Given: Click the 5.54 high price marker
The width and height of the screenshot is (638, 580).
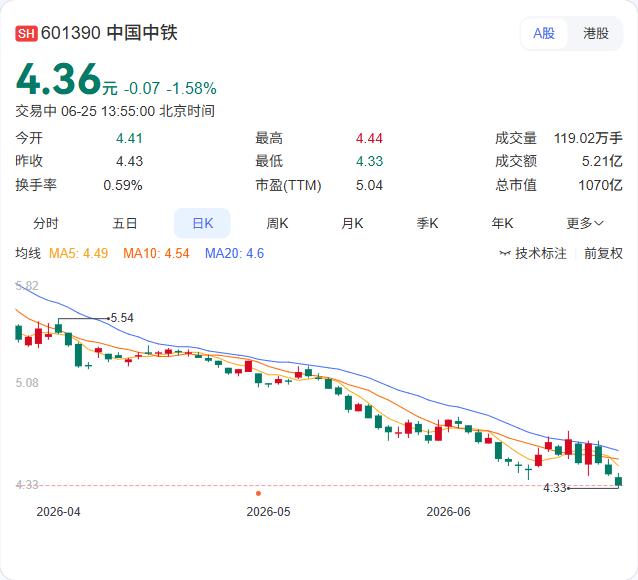Looking at the screenshot, I should click(122, 317).
